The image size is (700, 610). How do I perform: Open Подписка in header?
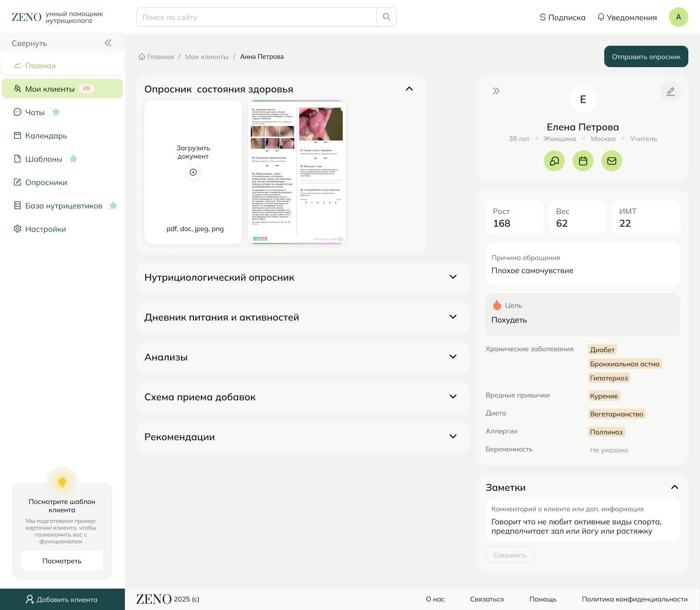click(562, 18)
